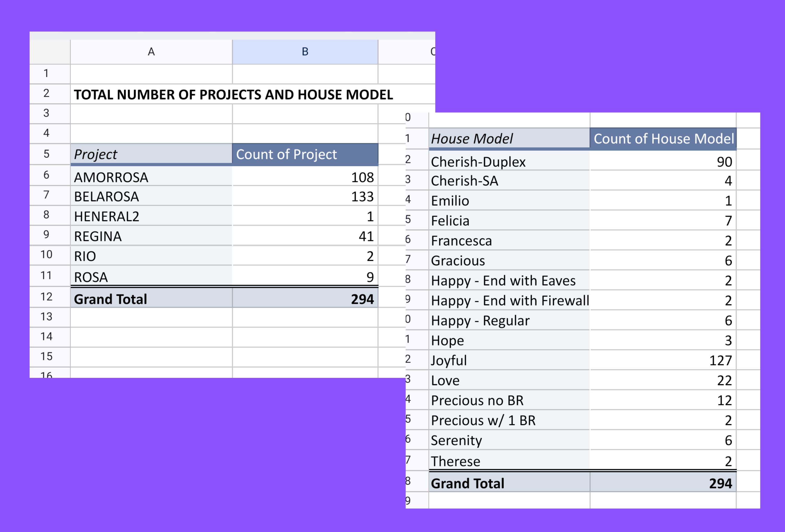Click the Count of Project header
This screenshot has width=785, height=532.
tap(305, 154)
